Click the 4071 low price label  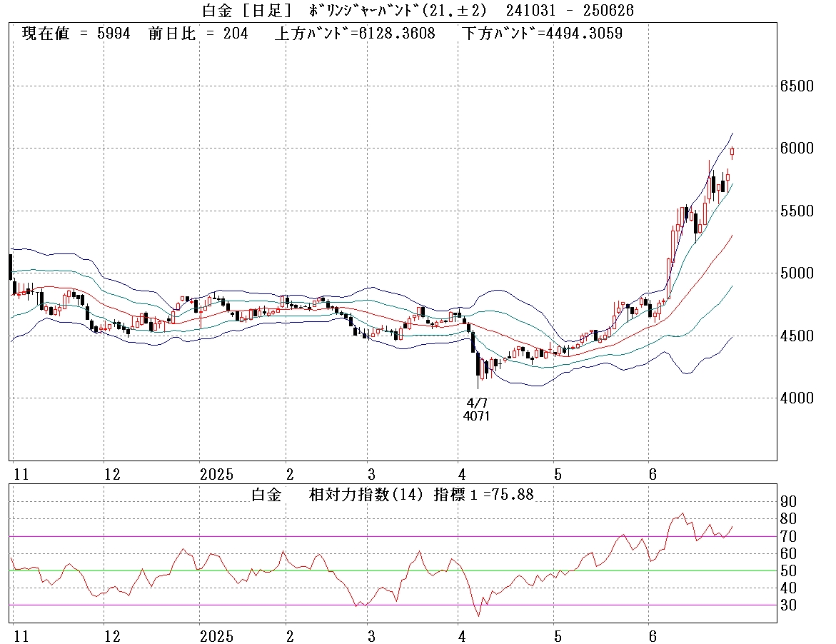pyautogui.click(x=476, y=416)
